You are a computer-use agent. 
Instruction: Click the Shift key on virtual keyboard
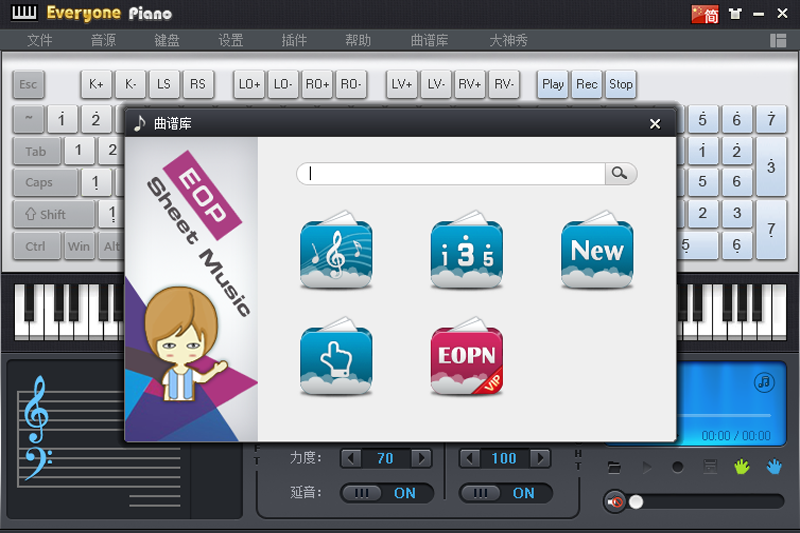click(x=54, y=214)
